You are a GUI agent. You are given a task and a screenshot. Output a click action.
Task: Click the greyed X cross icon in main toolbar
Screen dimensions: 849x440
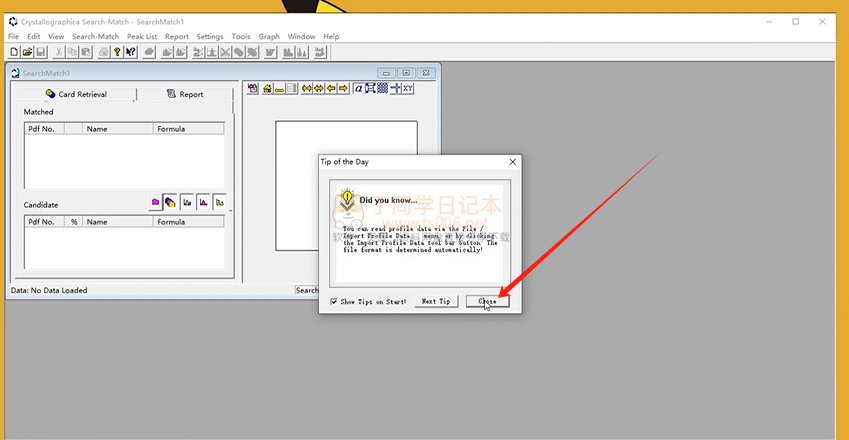[x=225, y=52]
